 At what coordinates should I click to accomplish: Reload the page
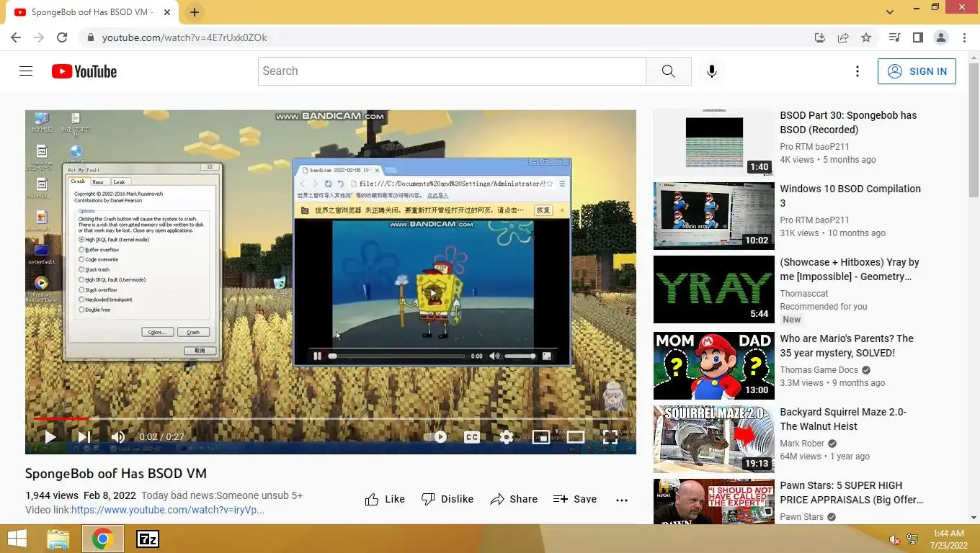[x=62, y=37]
